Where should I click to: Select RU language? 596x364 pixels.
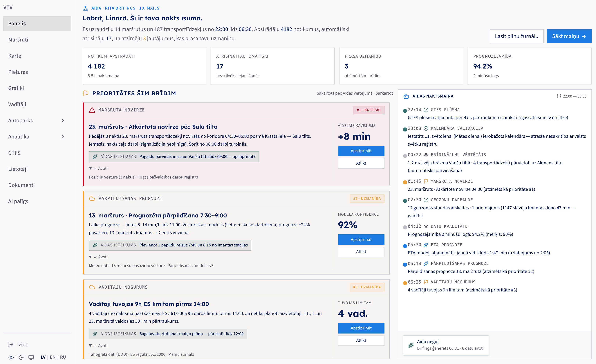pos(63,357)
